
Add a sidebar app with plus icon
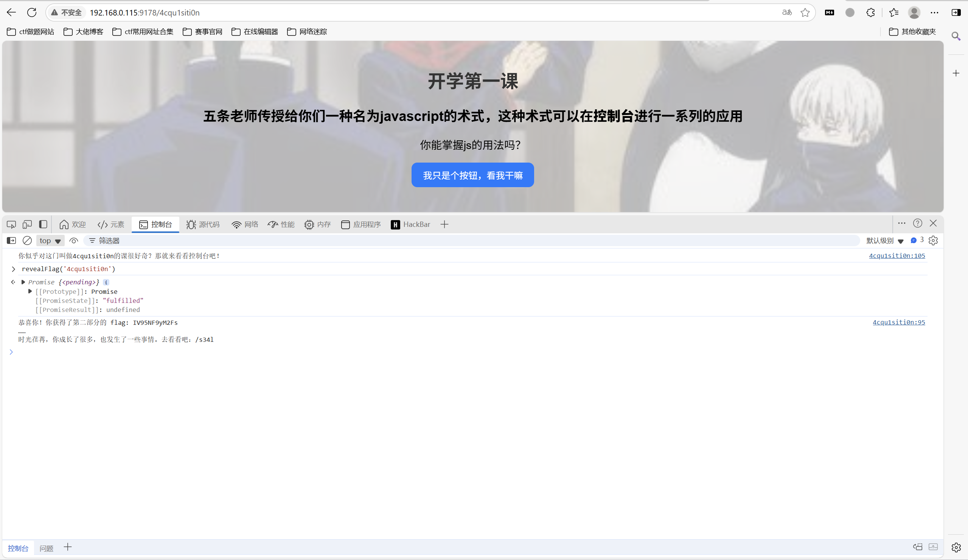tap(956, 73)
